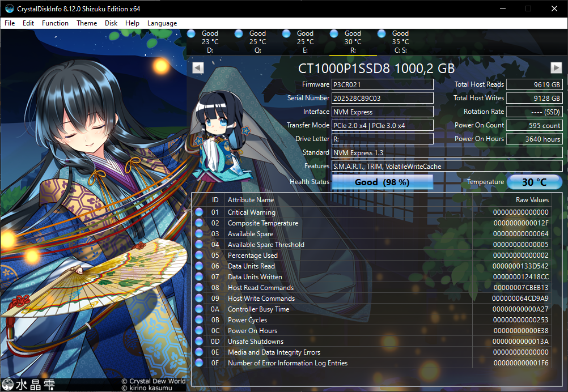
Task: Click status orb for Host Write Commands row
Action: (x=199, y=298)
